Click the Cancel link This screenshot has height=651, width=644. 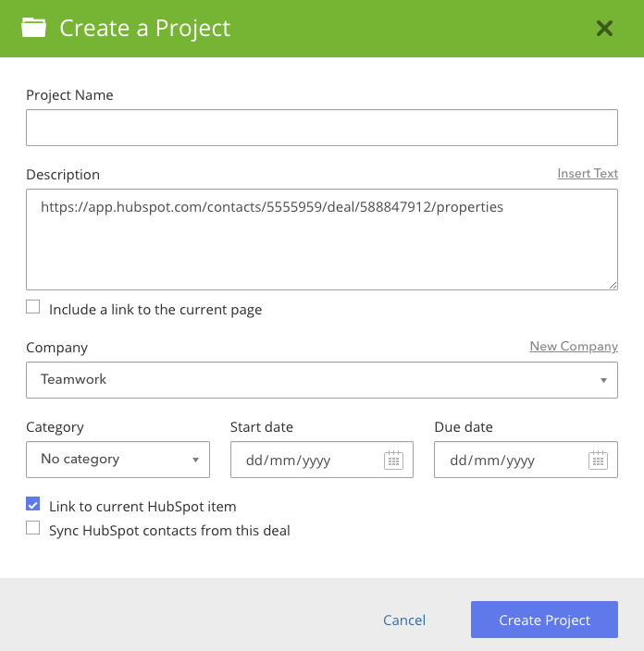403,620
